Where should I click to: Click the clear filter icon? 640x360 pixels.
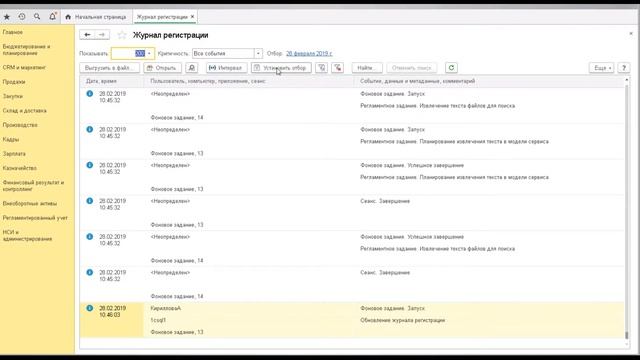click(338, 68)
